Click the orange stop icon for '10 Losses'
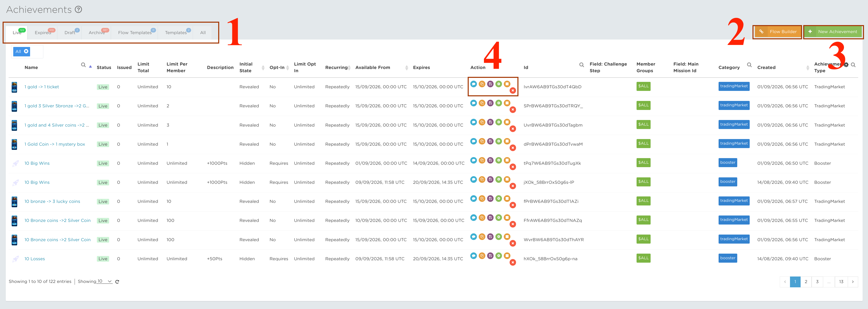 (507, 256)
